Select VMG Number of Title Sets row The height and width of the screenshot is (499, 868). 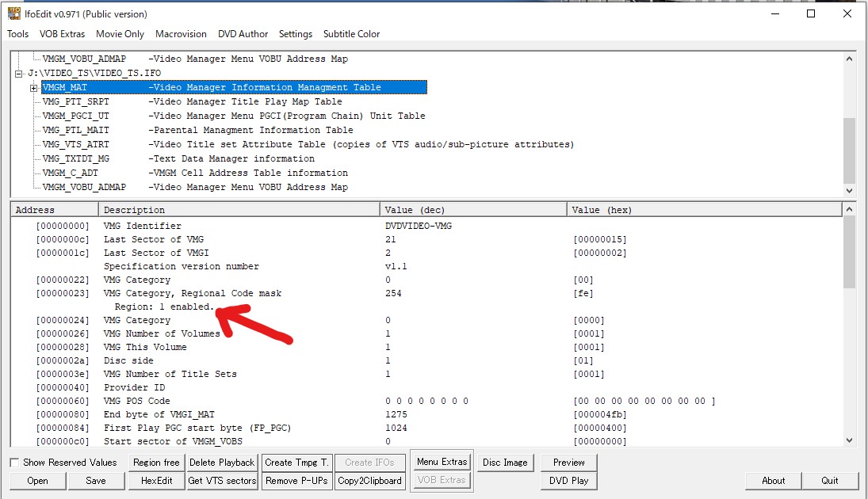tap(426, 374)
